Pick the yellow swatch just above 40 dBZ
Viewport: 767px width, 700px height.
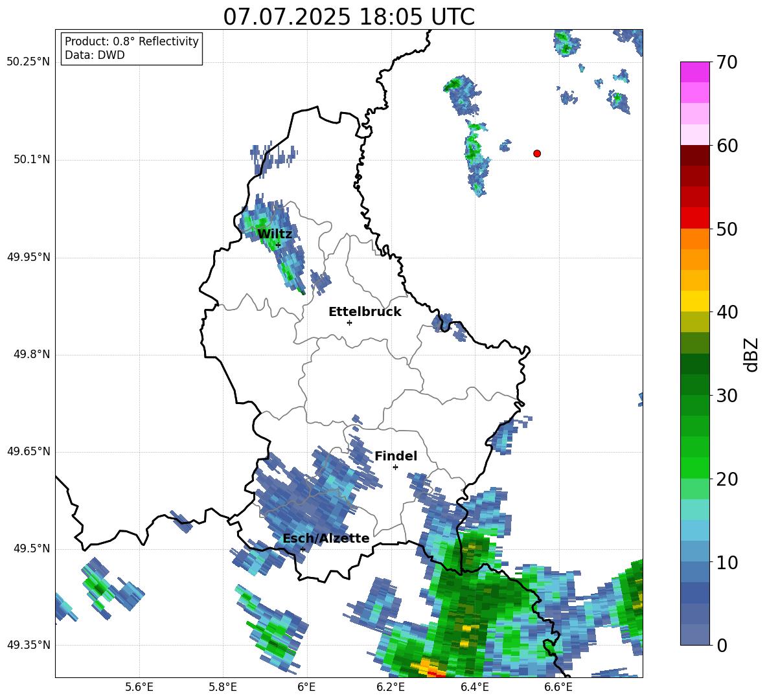[x=694, y=301]
